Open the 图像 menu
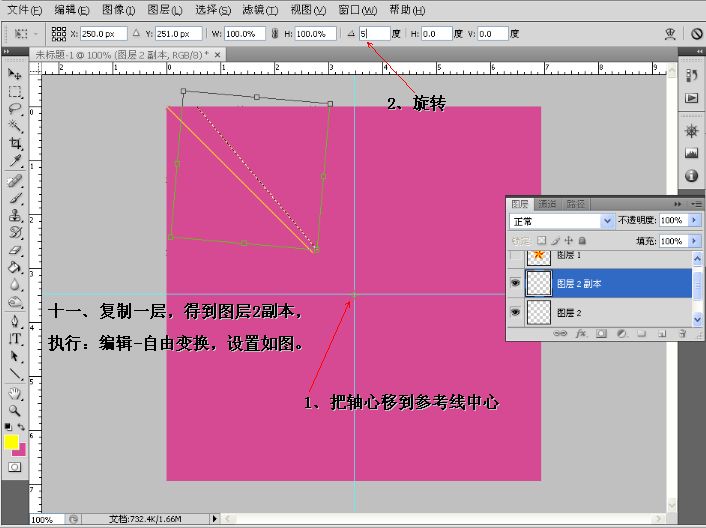The height and width of the screenshot is (528, 706). tap(118, 10)
